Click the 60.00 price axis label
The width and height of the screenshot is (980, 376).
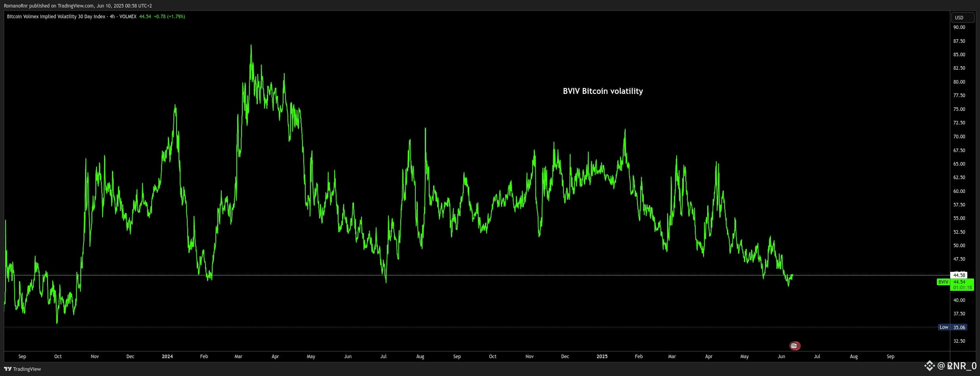[959, 191]
